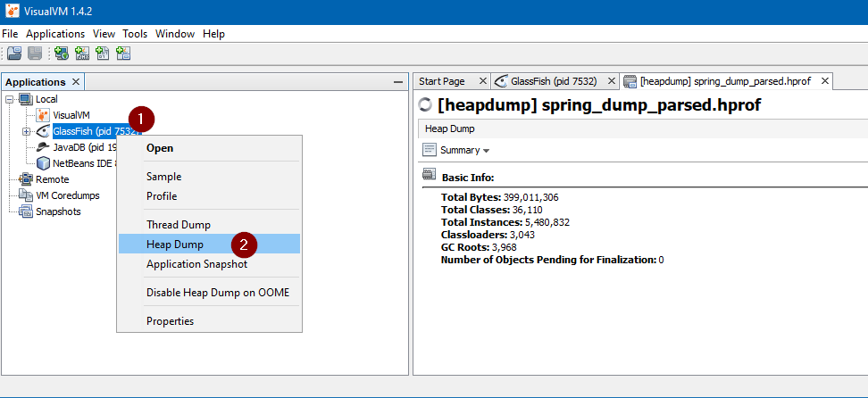
Task: Click the Summary view icon
Action: click(x=430, y=150)
